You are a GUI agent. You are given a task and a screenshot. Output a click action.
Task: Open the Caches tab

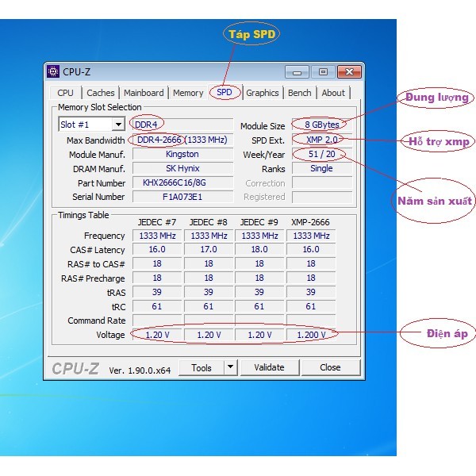pos(101,93)
